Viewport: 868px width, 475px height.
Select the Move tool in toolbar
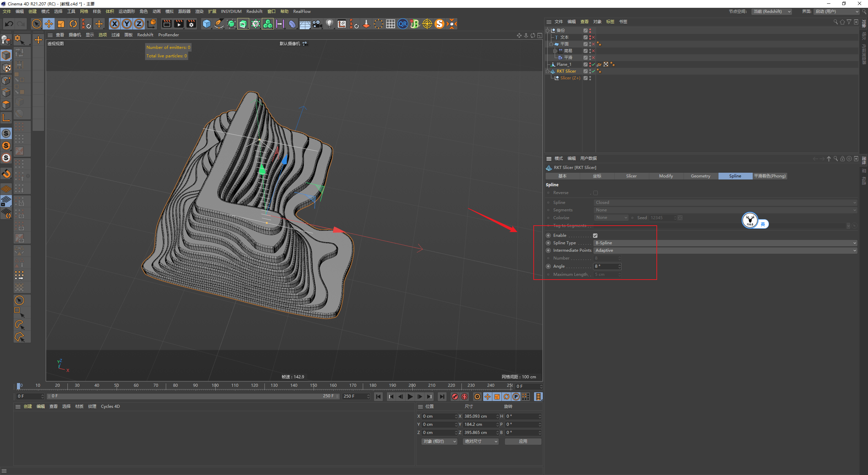pyautogui.click(x=49, y=24)
